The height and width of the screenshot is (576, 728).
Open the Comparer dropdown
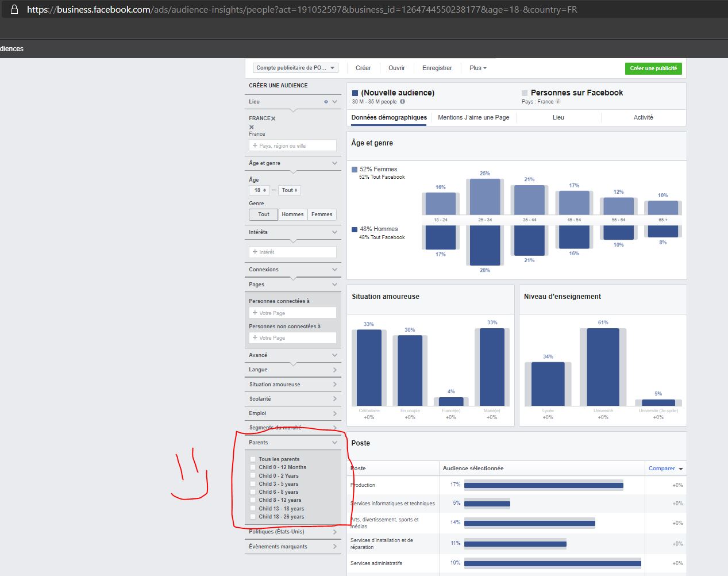pos(665,469)
